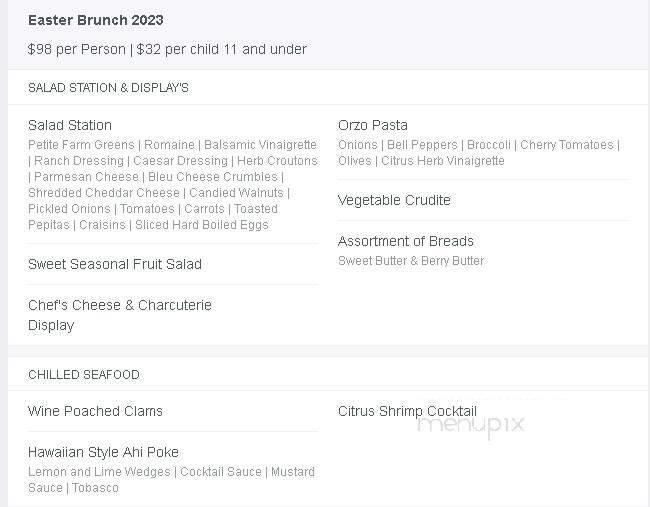Open the Assortment of Breads item

(x=405, y=241)
